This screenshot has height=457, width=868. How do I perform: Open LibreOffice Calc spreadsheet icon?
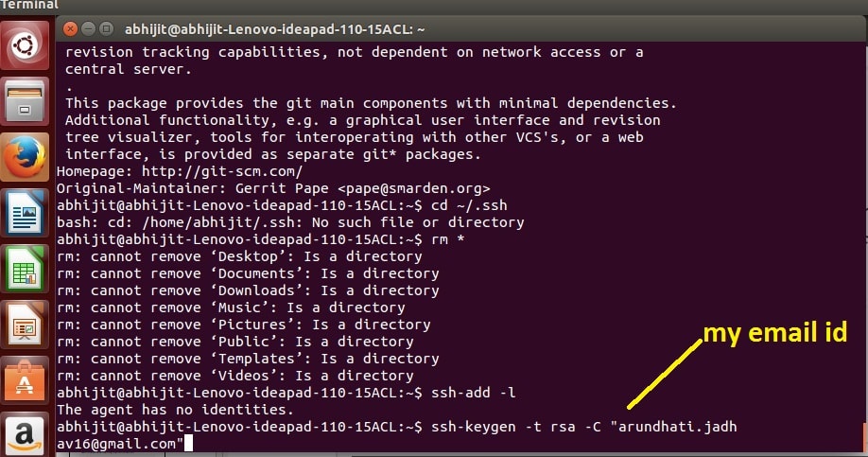[x=25, y=269]
